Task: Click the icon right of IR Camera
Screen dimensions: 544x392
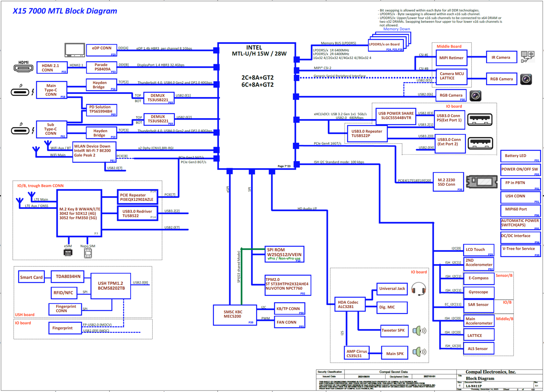Action: (x=528, y=57)
